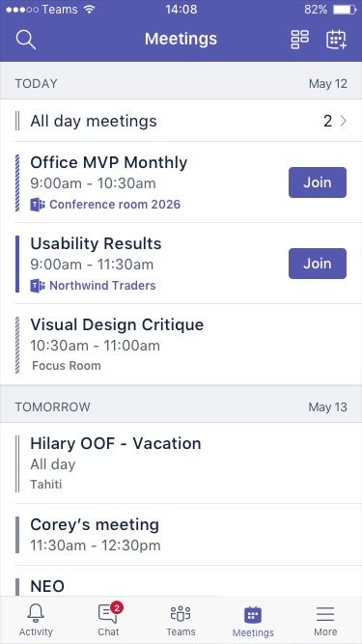This screenshot has width=362, height=644.
Task: Select the Meetings calendar tab icon
Action: tap(253, 615)
